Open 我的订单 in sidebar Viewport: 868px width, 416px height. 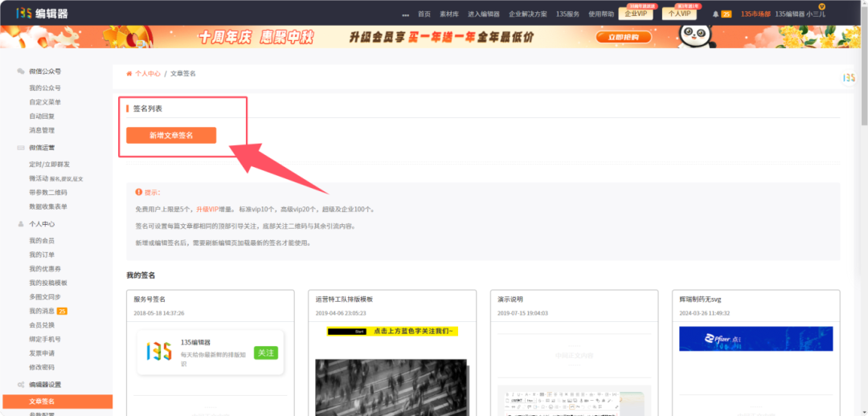[x=42, y=255]
